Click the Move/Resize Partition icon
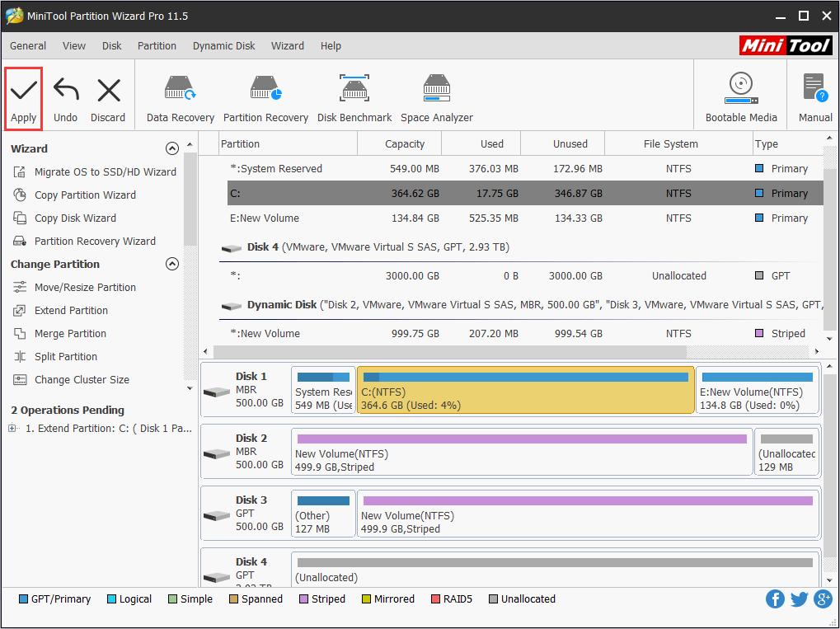Screen dimensions: 840x629 point(20,287)
